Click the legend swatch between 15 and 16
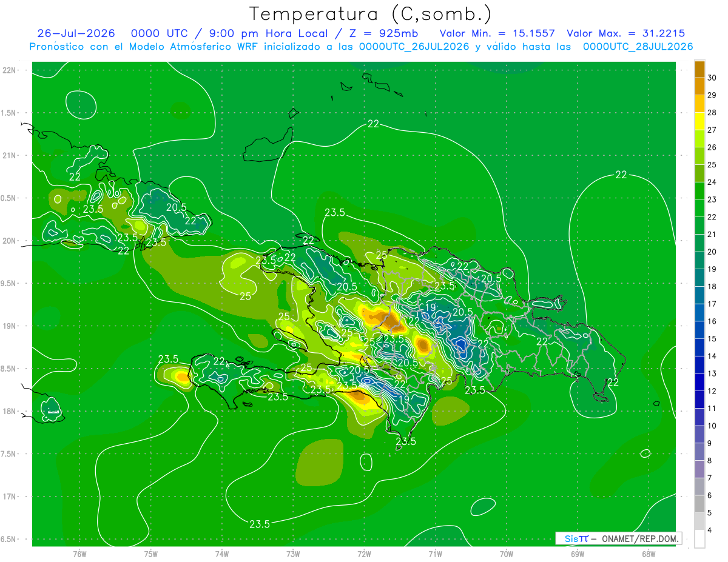Viewport: 728px width, 562px height. click(x=699, y=330)
